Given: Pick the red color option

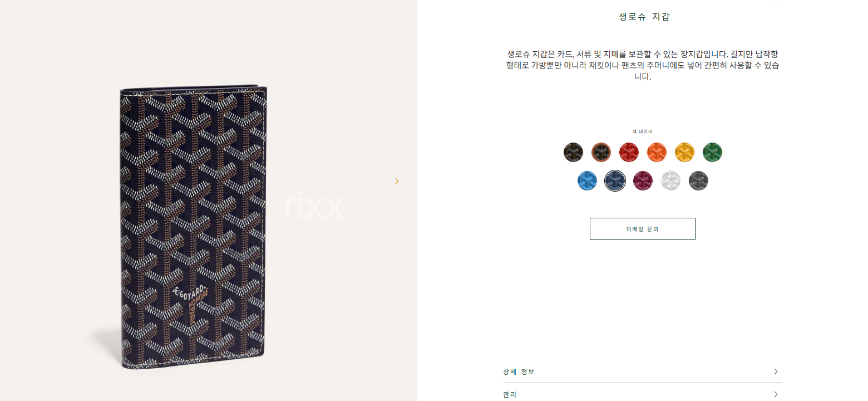Looking at the screenshot, I should (629, 152).
